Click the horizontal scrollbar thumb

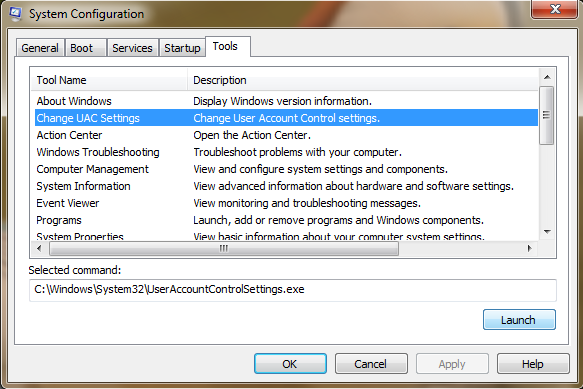tap(224, 248)
